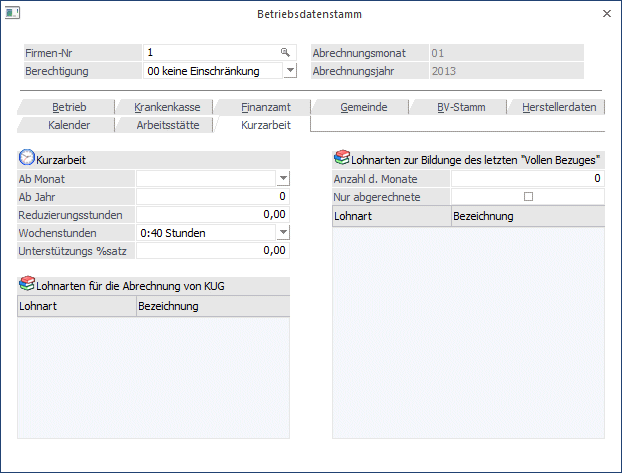The image size is (622, 473).
Task: Switch to the Kalender tab
Action: pyautogui.click(x=69, y=125)
